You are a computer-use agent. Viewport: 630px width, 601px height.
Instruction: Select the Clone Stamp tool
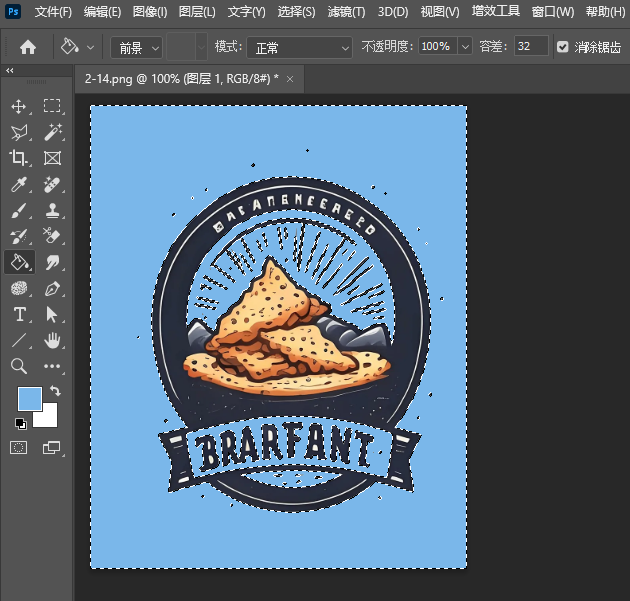click(x=52, y=210)
